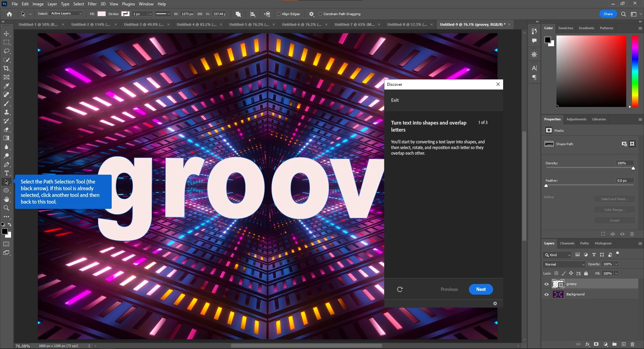Image resolution: width=644 pixels, height=349 pixels.
Task: Click the Stroke color swatch
Action: pyautogui.click(x=125, y=14)
